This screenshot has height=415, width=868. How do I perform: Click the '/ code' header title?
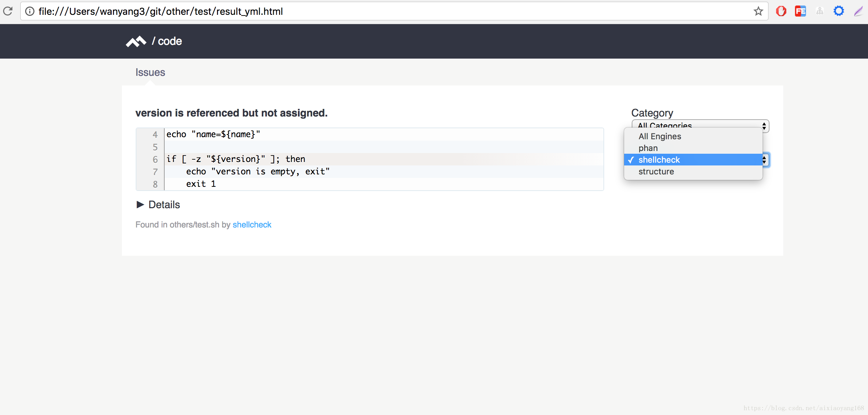[x=167, y=41]
